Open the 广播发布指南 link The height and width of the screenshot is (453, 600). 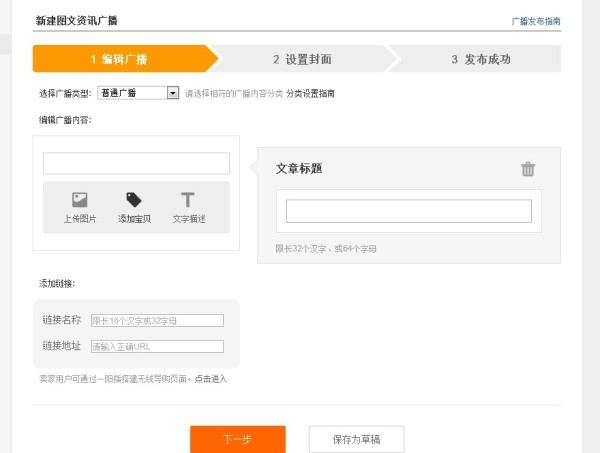[536, 20]
